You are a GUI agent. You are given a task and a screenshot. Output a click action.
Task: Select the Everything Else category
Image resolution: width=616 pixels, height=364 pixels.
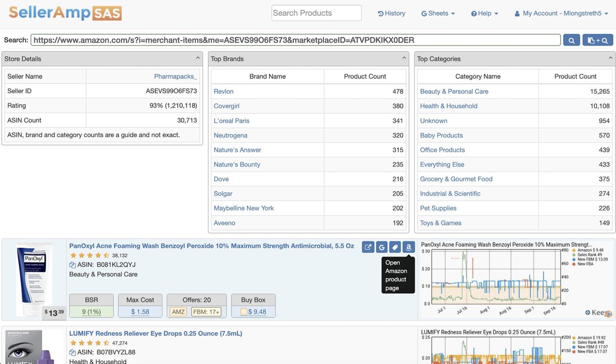coord(442,165)
